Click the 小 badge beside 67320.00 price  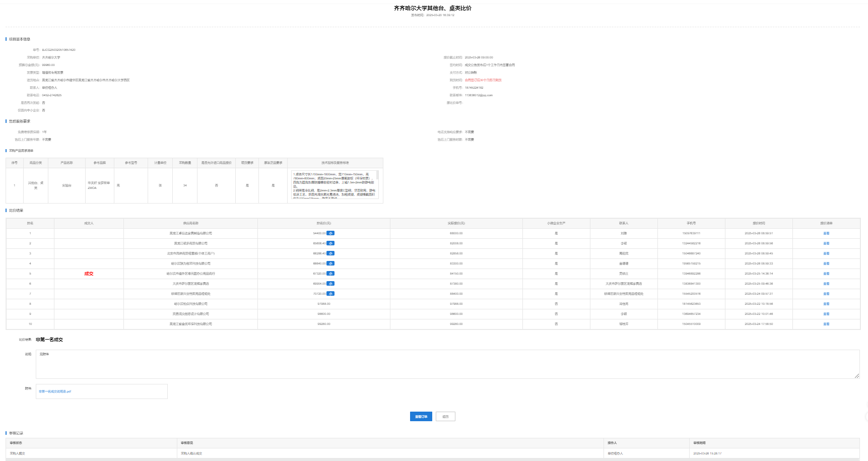(330, 274)
